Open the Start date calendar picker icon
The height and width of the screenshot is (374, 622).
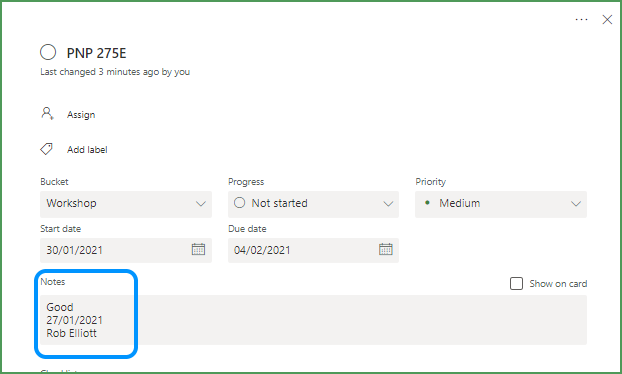pyautogui.click(x=198, y=249)
